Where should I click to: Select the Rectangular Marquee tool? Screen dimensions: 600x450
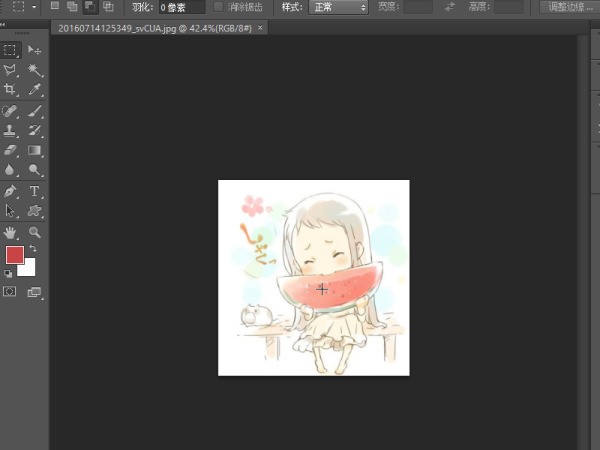(x=11, y=49)
